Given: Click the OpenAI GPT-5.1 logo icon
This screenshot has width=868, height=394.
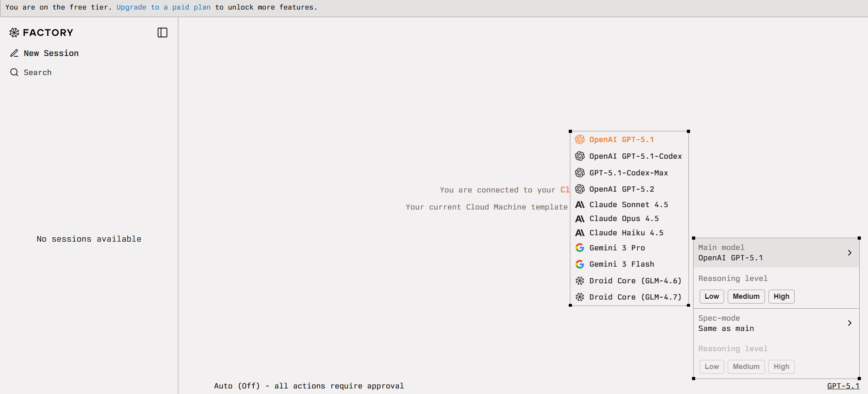Looking at the screenshot, I should tap(580, 139).
